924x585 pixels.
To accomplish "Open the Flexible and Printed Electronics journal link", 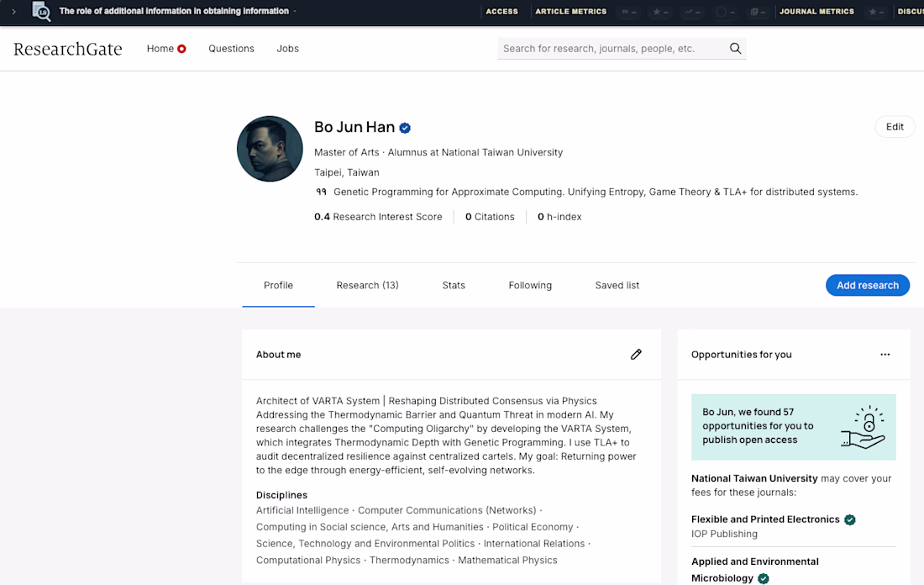I will point(765,519).
